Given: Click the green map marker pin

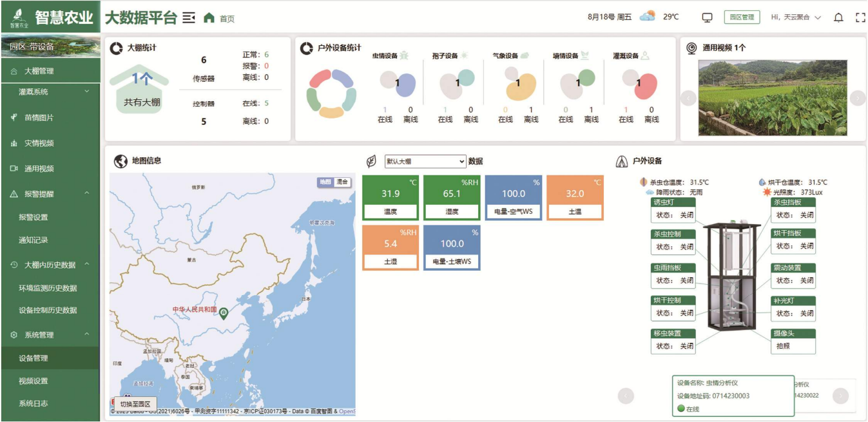Looking at the screenshot, I should point(224,313).
